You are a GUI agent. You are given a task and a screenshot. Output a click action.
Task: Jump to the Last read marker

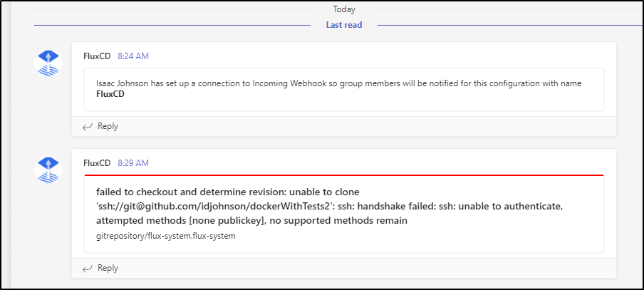(x=344, y=25)
